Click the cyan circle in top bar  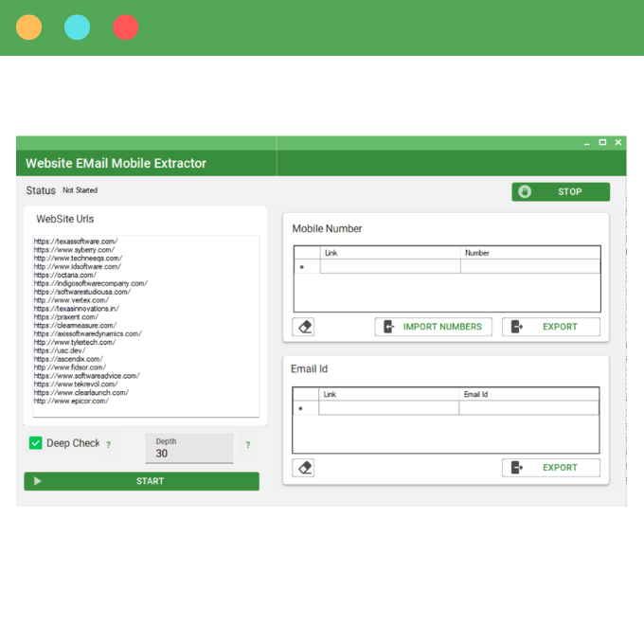pyautogui.click(x=77, y=27)
